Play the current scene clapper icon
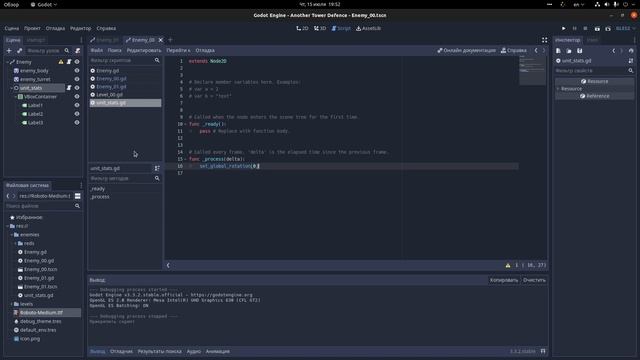Screen dimensions: 640x360 point(597,29)
